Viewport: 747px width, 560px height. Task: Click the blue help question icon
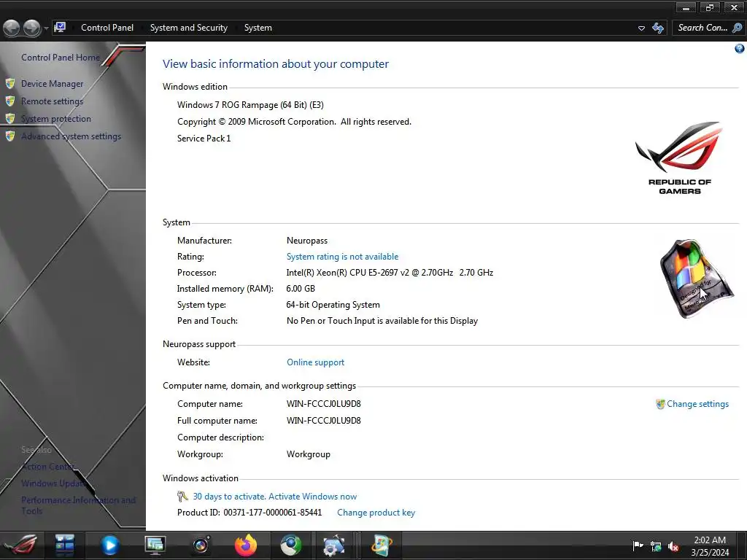click(x=740, y=49)
